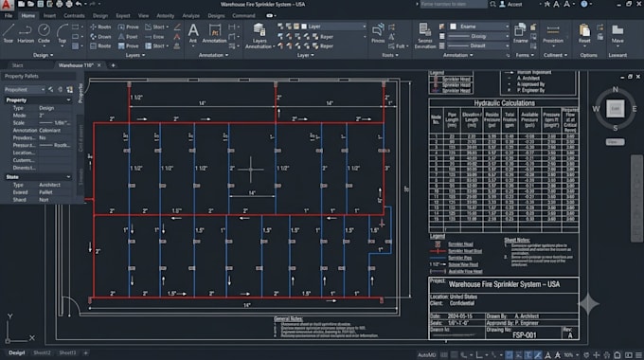Switch to the Sheet12 layout tab
This screenshot has width=644, height=360.
point(42,352)
